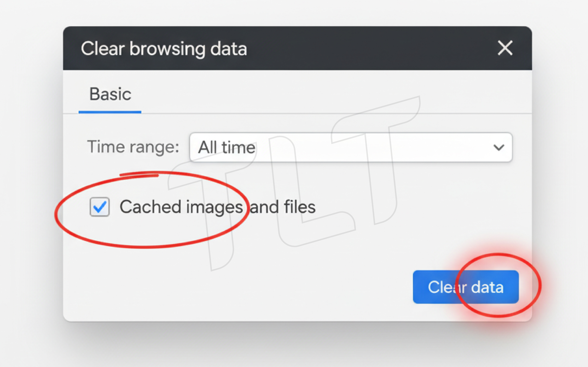Toggle the blue checkmark box
Viewport: 588px width, 367px height.
99,207
